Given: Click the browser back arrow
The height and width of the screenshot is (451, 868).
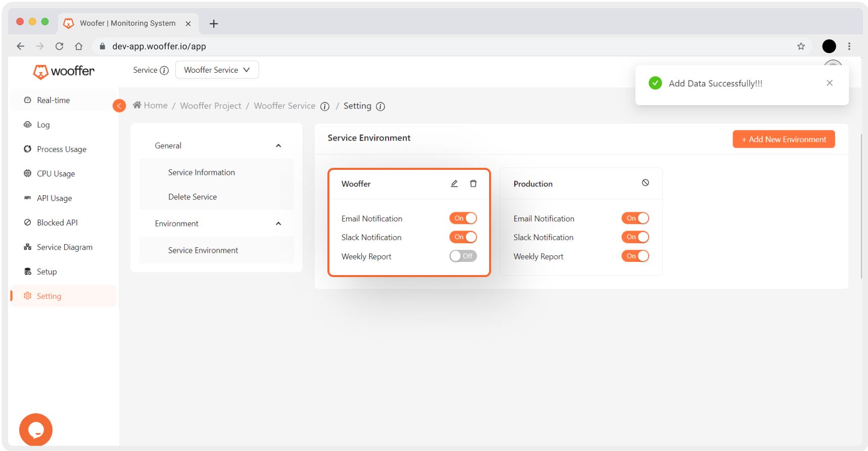Looking at the screenshot, I should (20, 46).
